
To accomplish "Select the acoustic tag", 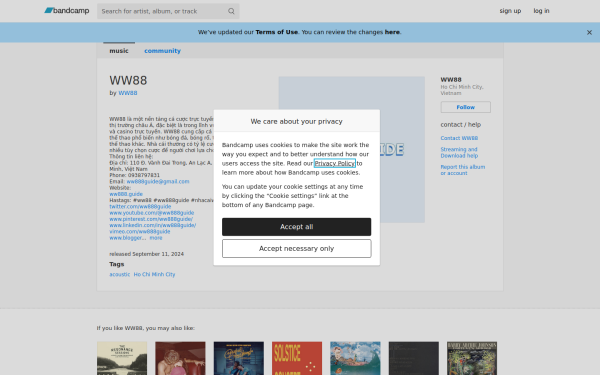I will click(x=120, y=274).
